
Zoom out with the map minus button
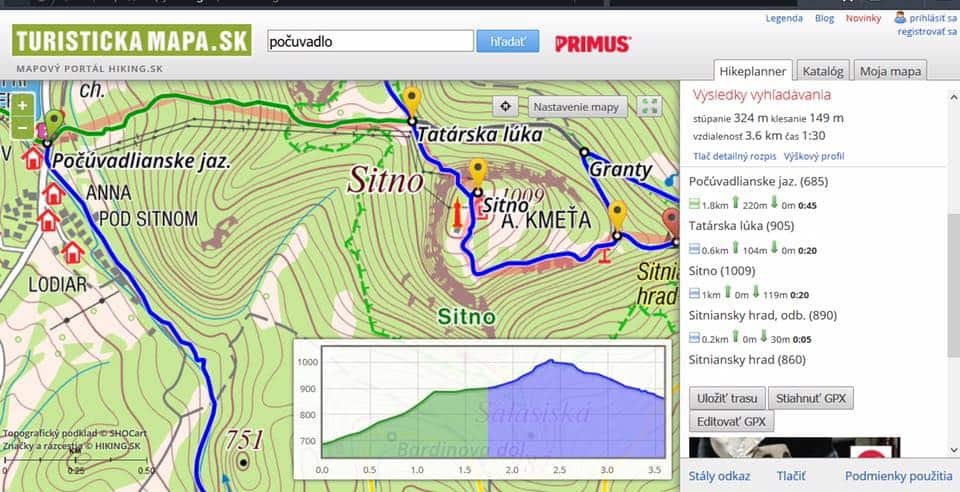point(22,127)
